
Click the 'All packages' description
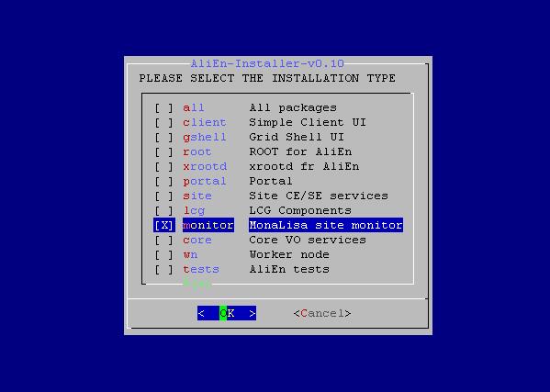(293, 108)
